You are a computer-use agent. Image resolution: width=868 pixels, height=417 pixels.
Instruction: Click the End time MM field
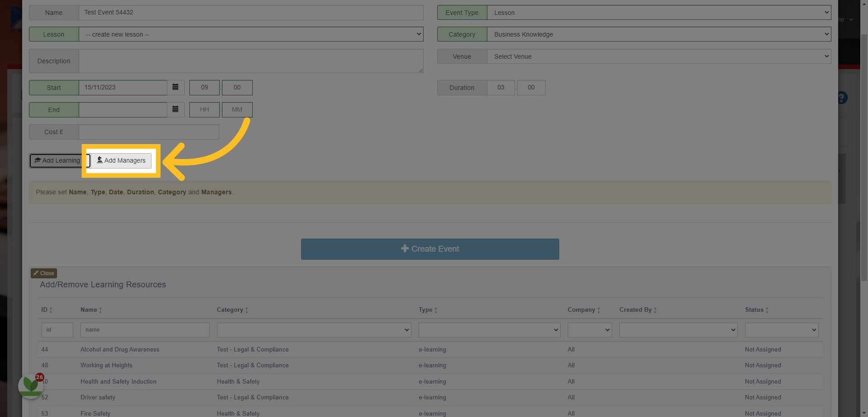click(237, 109)
